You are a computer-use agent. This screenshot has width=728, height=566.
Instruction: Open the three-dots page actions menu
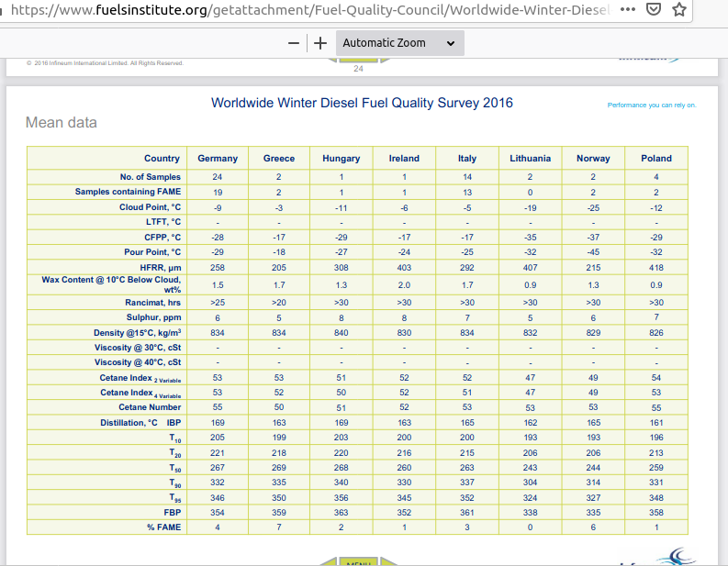coord(628,9)
